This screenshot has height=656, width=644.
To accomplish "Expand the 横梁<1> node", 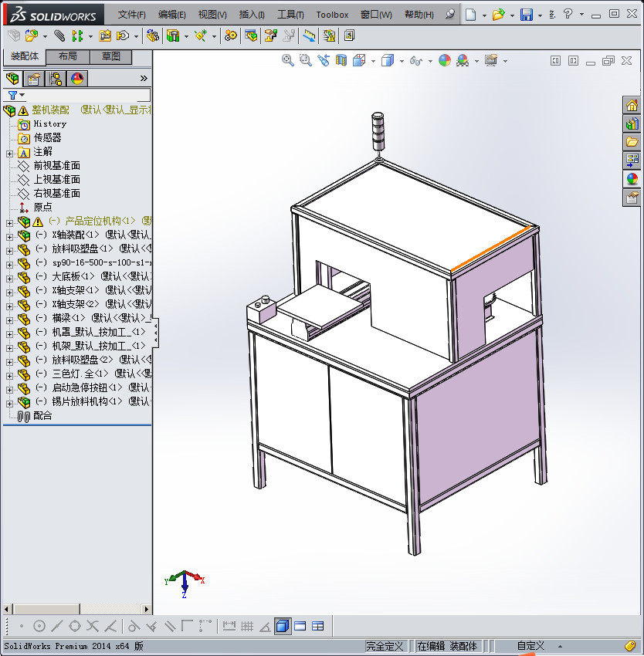I will coord(9,320).
